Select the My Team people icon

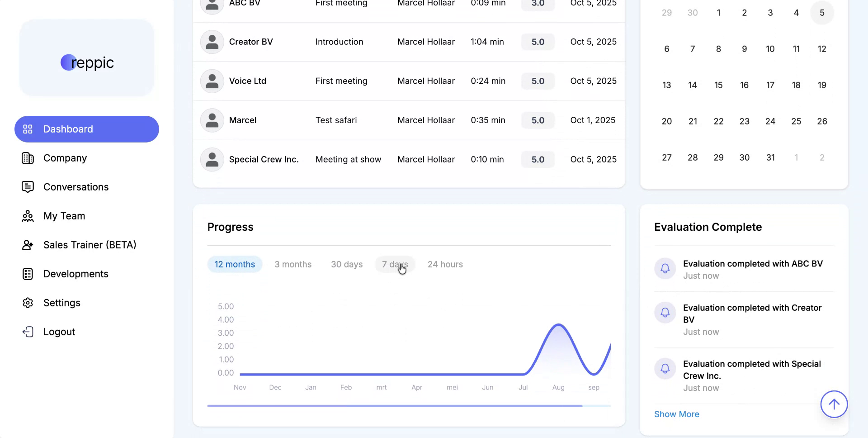[28, 216]
